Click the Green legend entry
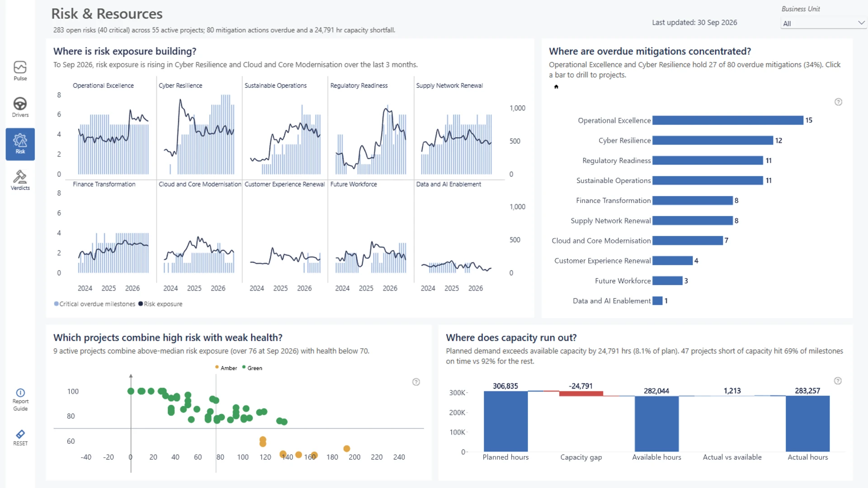 coord(252,368)
